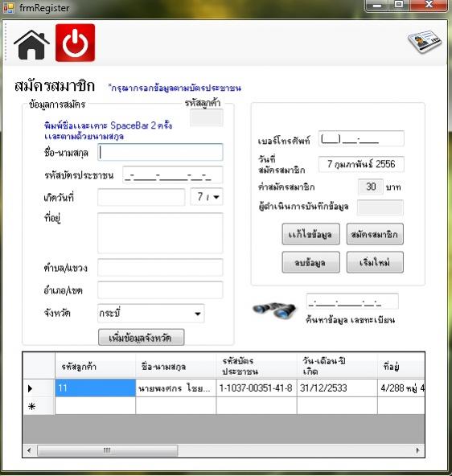This screenshot has height=476, width=452.
Task: Click the แก้ไขข้อมูล edit data button
Action: (310, 234)
